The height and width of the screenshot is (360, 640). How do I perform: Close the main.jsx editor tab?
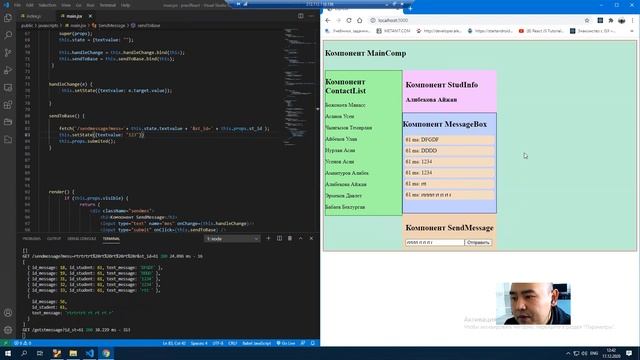(x=90, y=16)
